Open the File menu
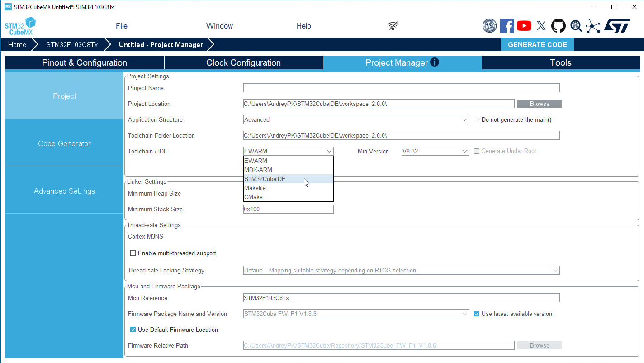Screen dimensions: 644x363 click(x=122, y=26)
